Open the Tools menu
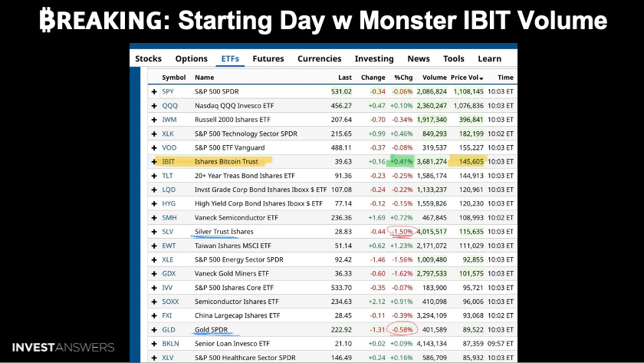Image resolution: width=644 pixels, height=363 pixels. pos(453,58)
